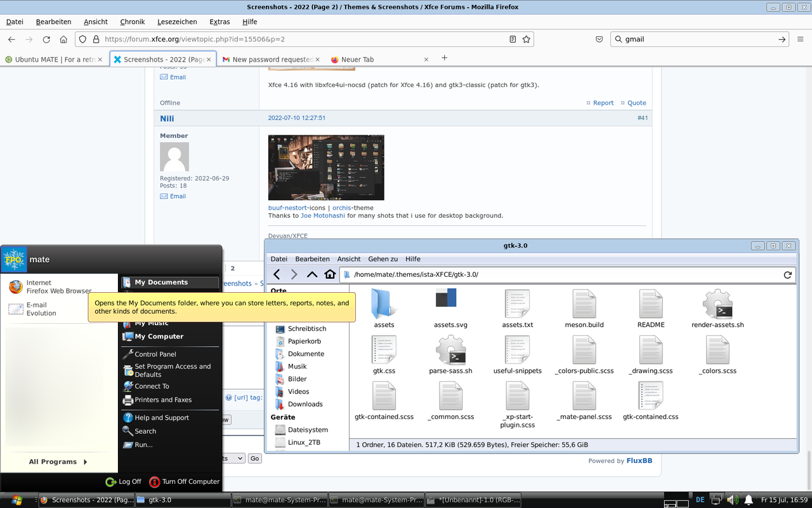Select _xp-start-plugin.scss file
This screenshot has width=812, height=508.
(x=517, y=404)
